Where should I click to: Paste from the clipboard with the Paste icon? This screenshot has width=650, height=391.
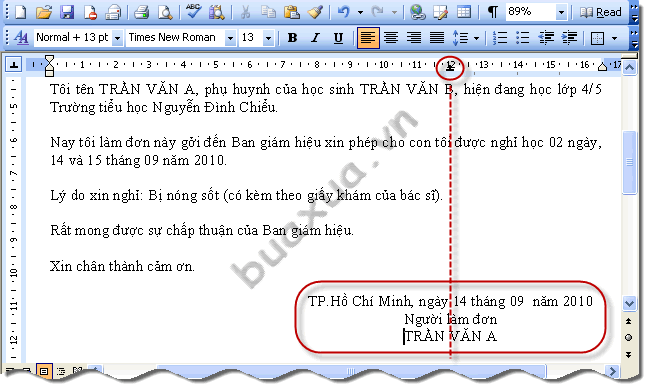click(292, 12)
